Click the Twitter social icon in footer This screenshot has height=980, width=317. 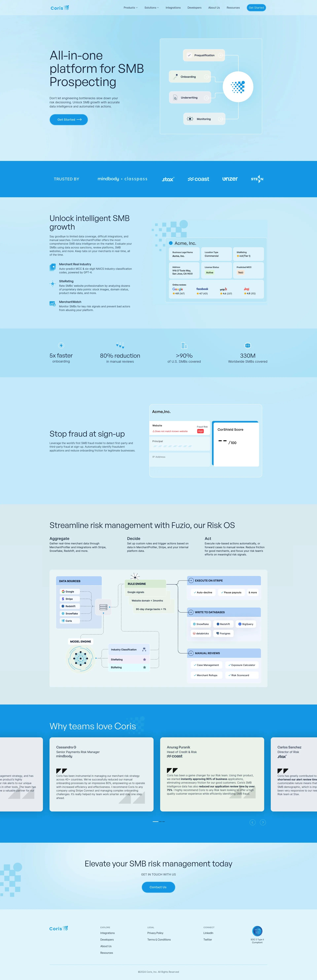pos(206,944)
